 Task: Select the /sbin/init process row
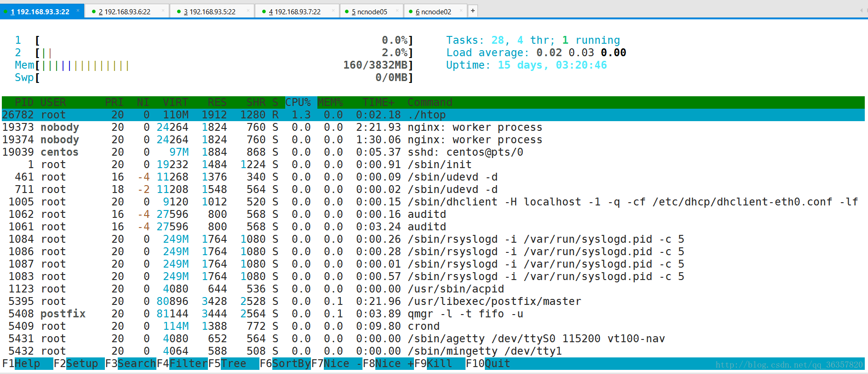(x=433, y=164)
